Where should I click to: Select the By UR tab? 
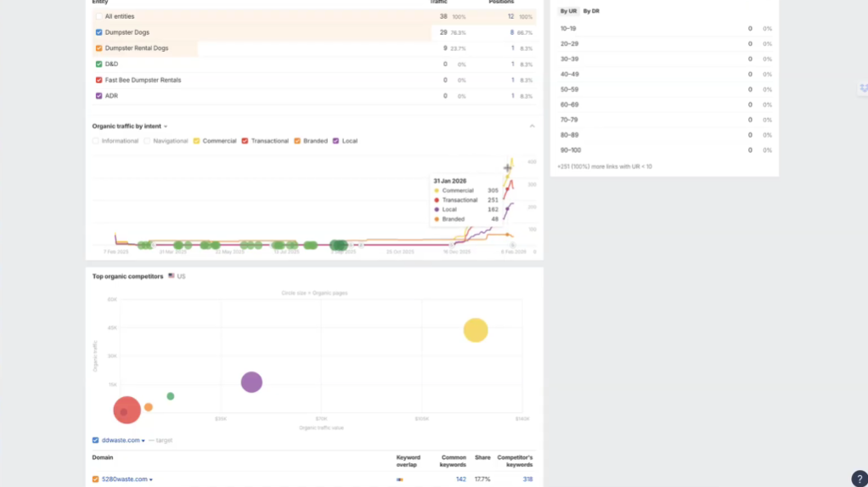point(569,11)
